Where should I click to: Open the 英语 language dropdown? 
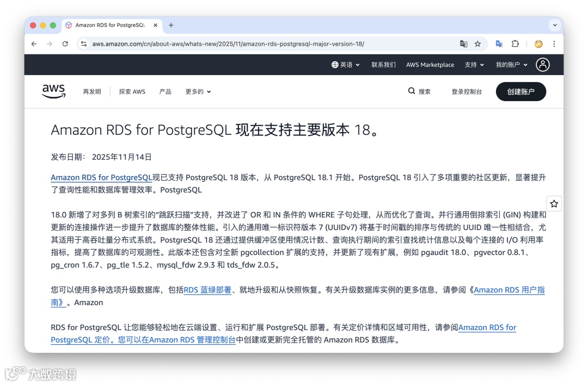[x=345, y=65]
